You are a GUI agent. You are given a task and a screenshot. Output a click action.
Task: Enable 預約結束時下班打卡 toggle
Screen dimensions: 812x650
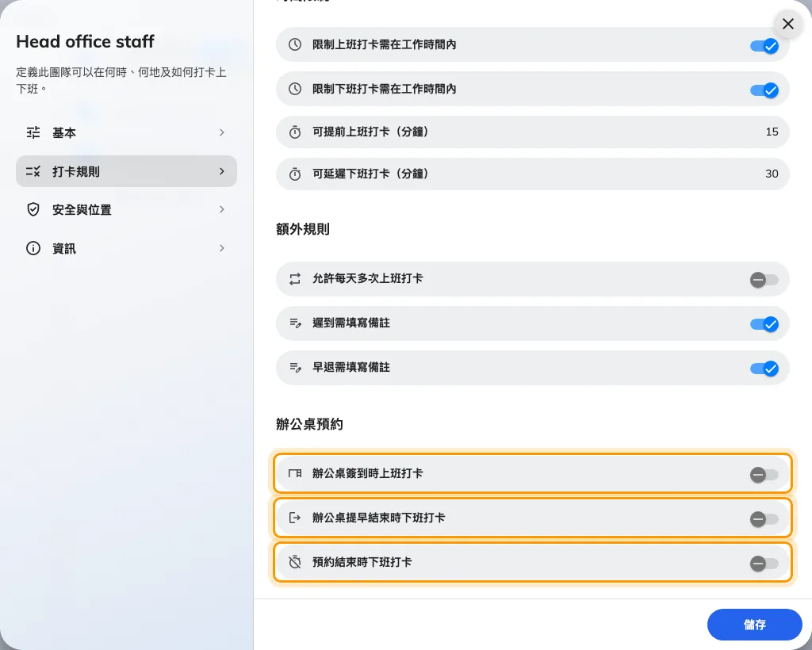coord(764,564)
